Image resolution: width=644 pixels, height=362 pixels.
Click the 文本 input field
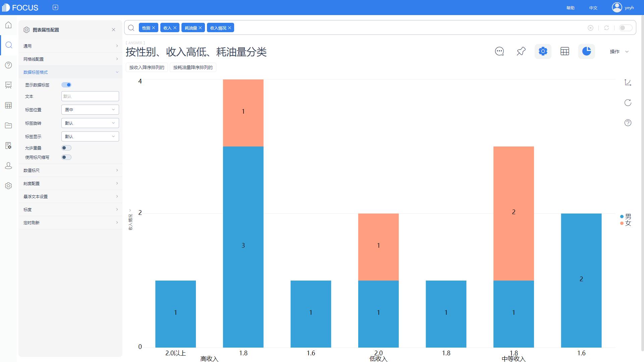tap(90, 96)
